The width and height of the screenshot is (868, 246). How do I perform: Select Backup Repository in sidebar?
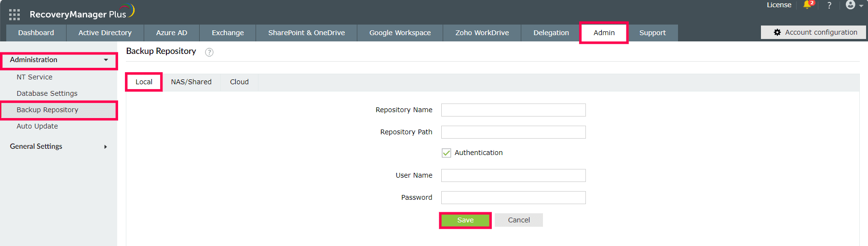tap(58, 110)
